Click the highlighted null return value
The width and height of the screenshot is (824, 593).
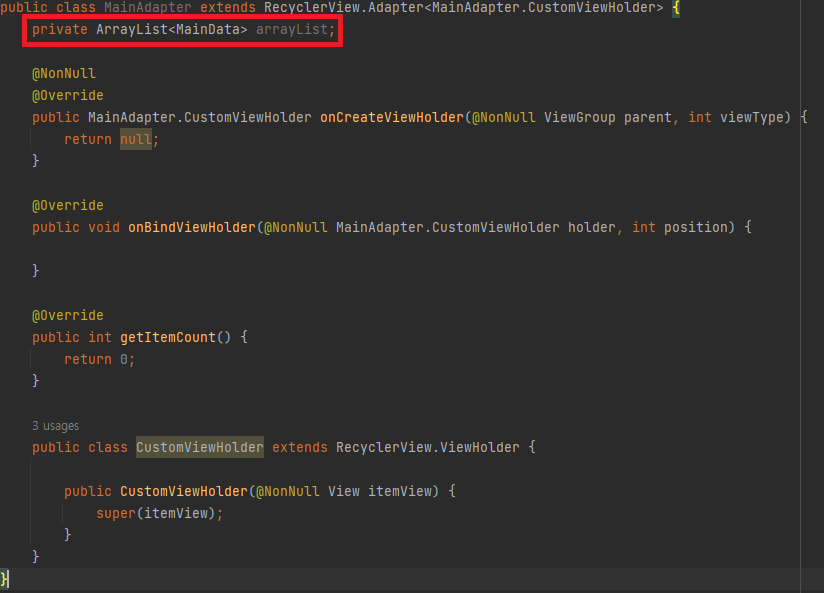(x=136, y=139)
